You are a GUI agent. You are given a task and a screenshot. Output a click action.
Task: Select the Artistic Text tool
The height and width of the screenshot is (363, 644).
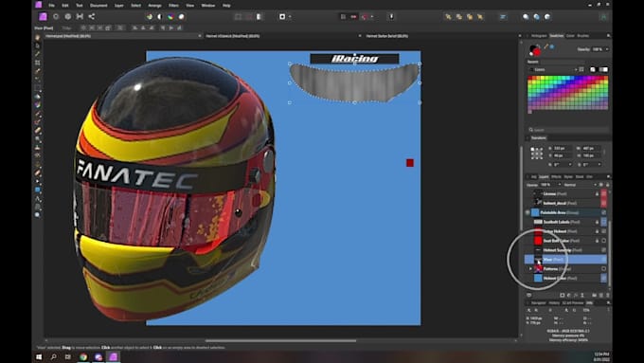pos(37,198)
